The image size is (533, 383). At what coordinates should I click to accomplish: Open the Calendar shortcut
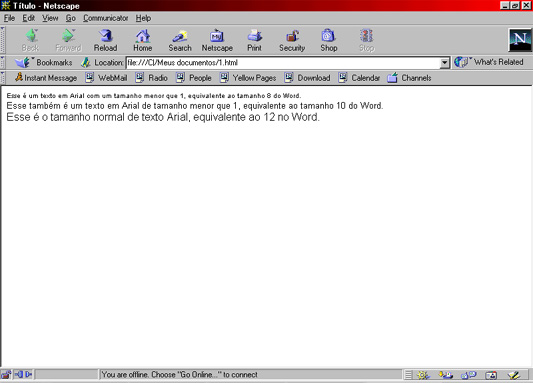(359, 78)
